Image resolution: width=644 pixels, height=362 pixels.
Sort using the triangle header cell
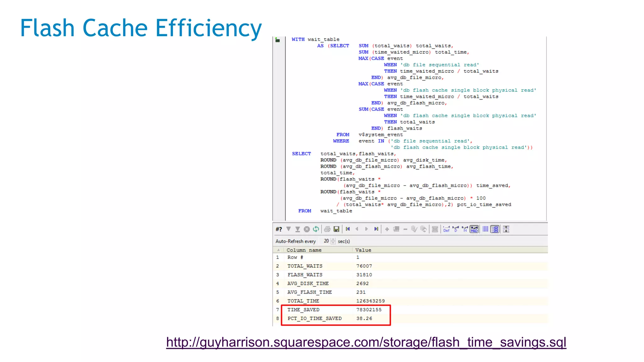[278, 250]
